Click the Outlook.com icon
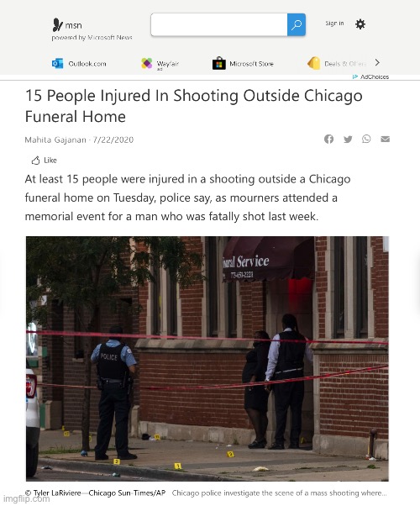 (57, 63)
